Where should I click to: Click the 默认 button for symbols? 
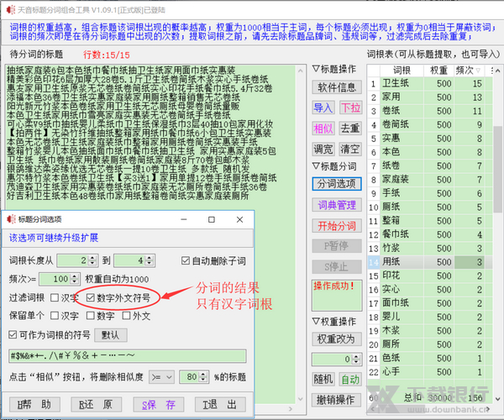point(111,335)
